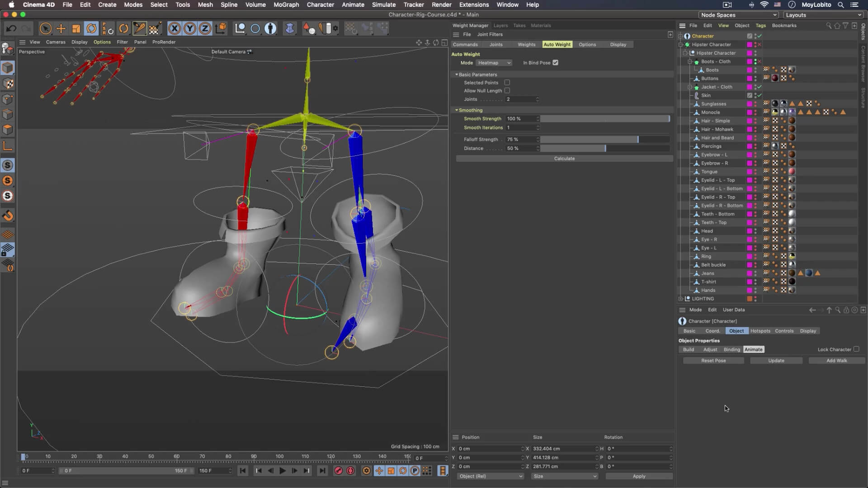868x488 pixels.
Task: Expand the Jacket - Cloth tree item
Action: pos(690,87)
